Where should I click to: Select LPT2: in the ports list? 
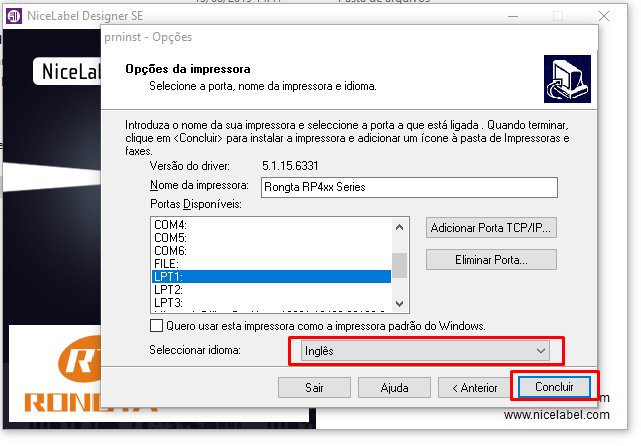click(271, 290)
